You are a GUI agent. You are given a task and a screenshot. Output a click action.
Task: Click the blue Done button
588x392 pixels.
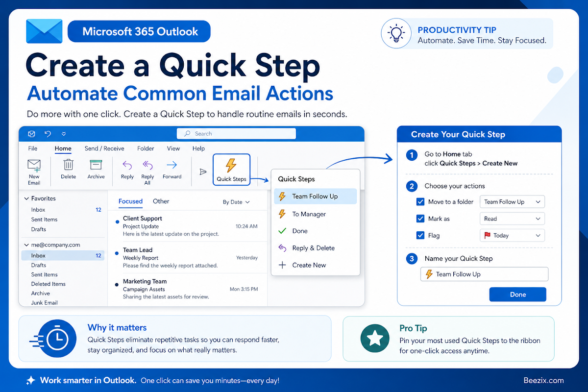517,294
